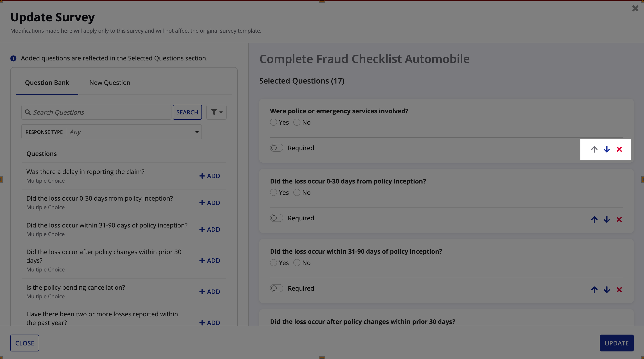Select No for police or emergency services involved

point(297,122)
